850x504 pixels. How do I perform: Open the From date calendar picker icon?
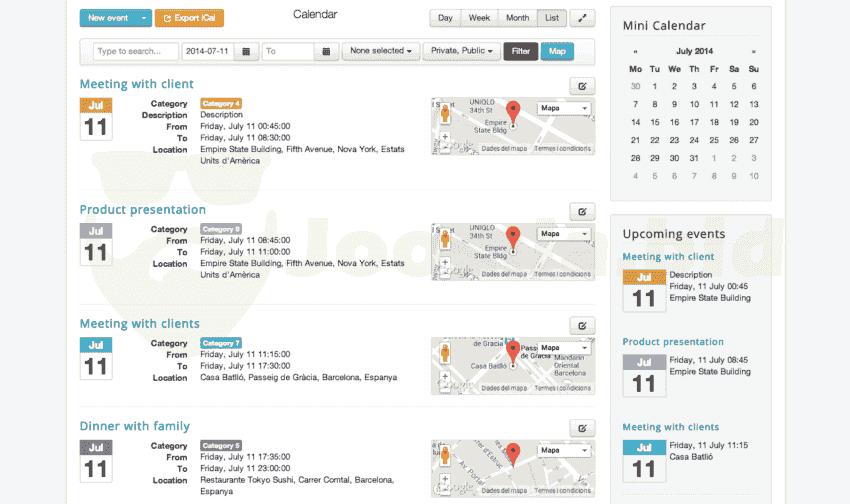point(247,51)
